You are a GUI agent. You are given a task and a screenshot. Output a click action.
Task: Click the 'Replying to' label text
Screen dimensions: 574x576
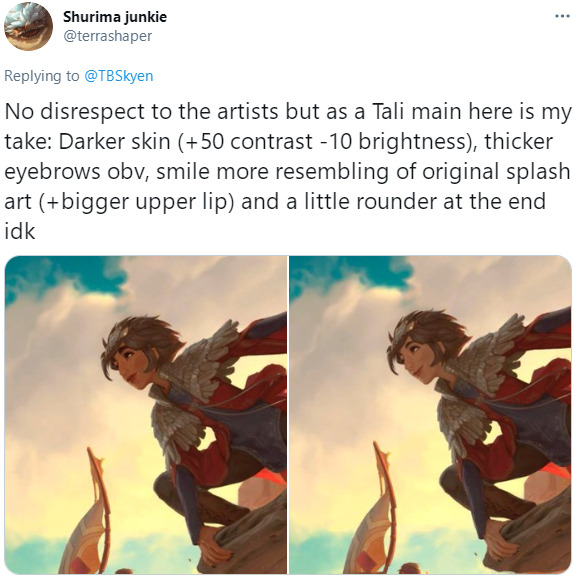tap(41, 76)
